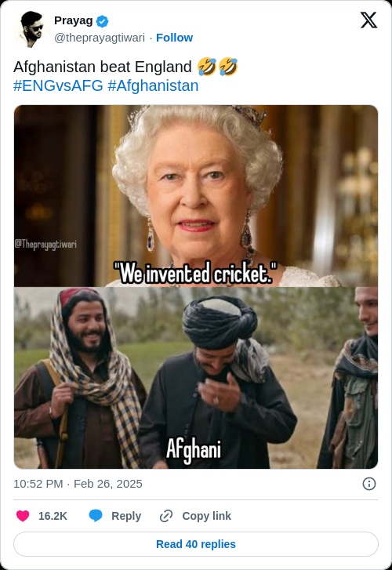Viewport: 392px width, 570px height.
Task: Open the Afghani captioned lower image
Action: 196,378
